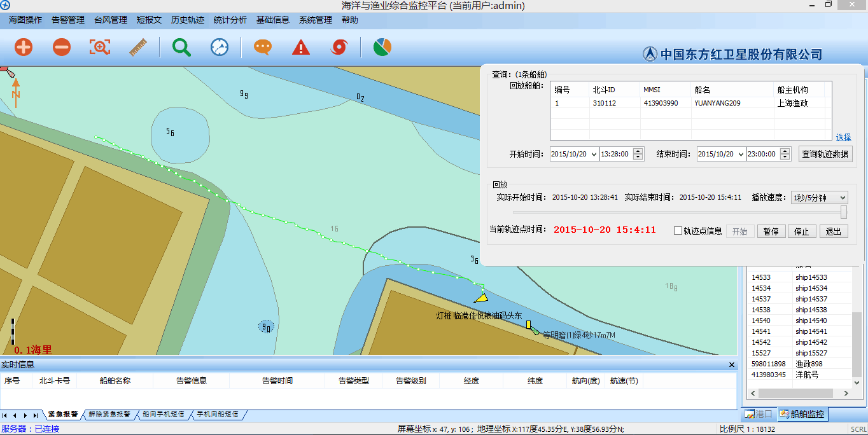
Task: Open the end date dropdown beside 23:00:00
Action: pos(741,154)
